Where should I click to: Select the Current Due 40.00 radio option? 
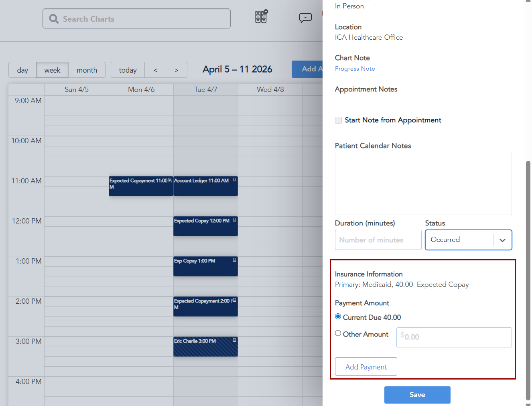(x=338, y=317)
